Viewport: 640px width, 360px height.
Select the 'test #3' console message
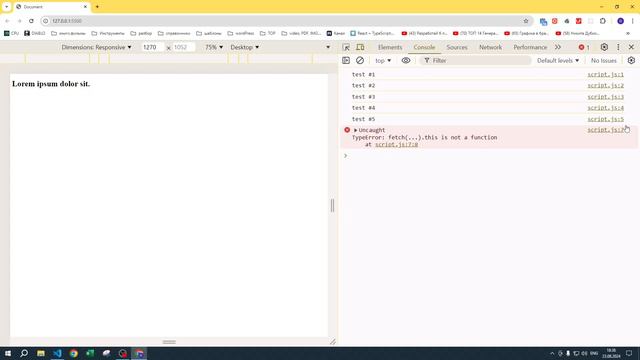click(x=363, y=97)
